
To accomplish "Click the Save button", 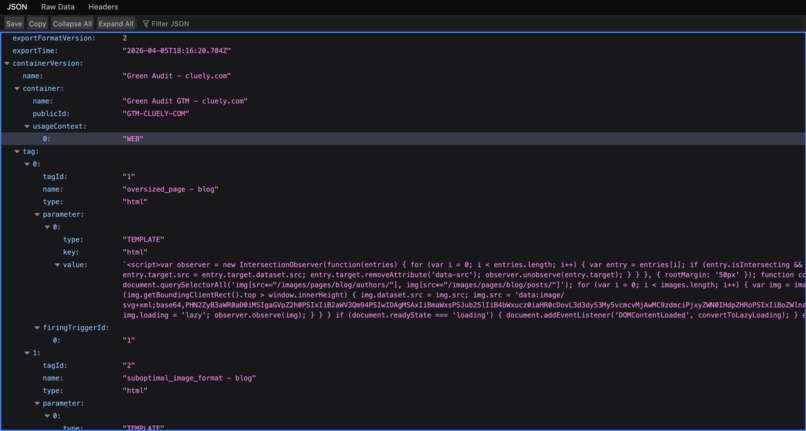I will (x=14, y=24).
